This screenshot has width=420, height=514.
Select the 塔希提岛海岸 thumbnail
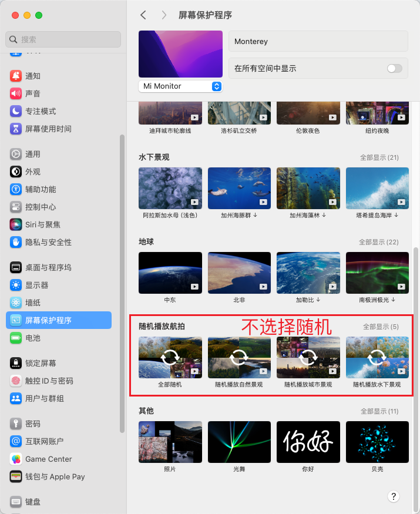coord(377,188)
